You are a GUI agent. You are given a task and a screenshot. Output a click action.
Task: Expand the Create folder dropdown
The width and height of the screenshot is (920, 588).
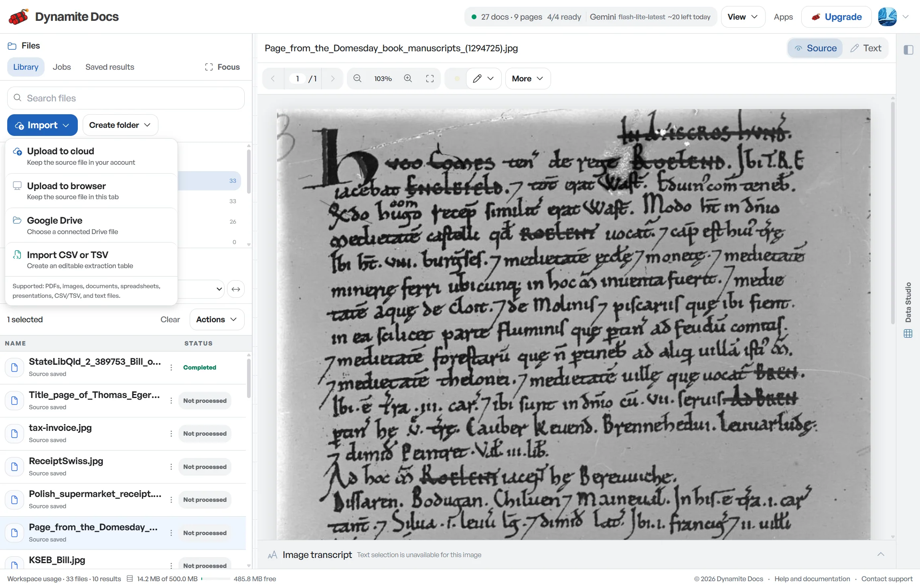click(x=120, y=125)
